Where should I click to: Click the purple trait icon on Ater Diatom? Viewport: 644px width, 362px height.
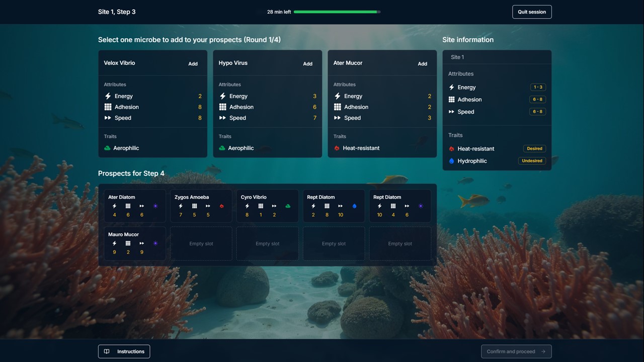click(155, 206)
